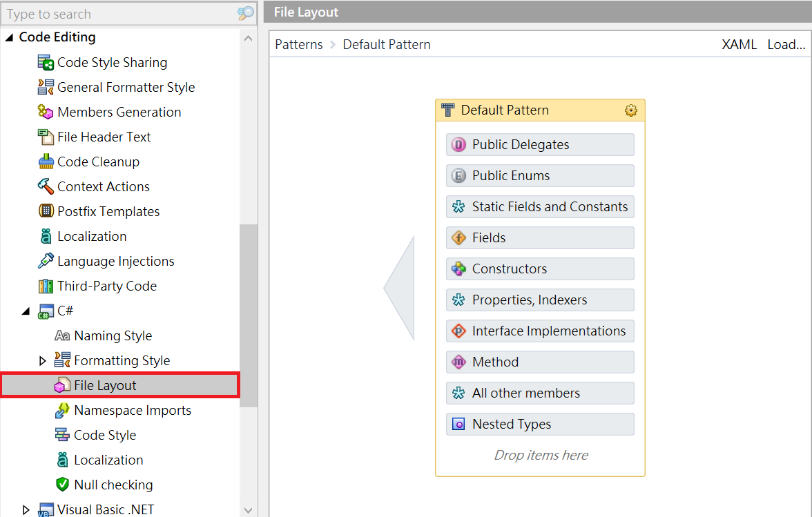812x517 pixels.
Task: Expand the Formatting Style node
Action: [42, 361]
